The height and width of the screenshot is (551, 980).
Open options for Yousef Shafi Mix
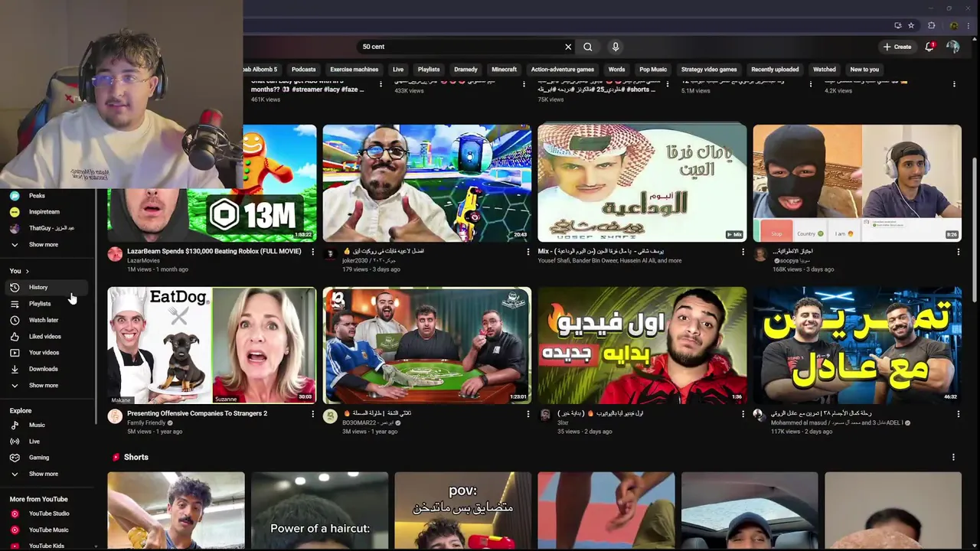743,252
